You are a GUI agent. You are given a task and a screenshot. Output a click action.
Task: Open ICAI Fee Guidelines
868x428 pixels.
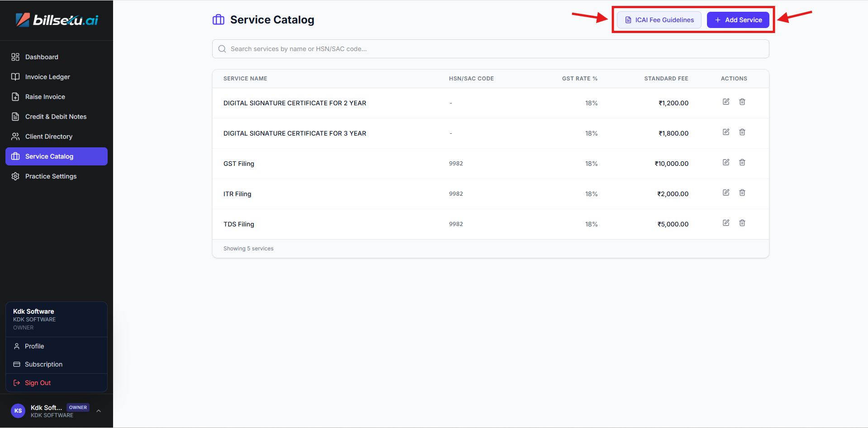[659, 20]
